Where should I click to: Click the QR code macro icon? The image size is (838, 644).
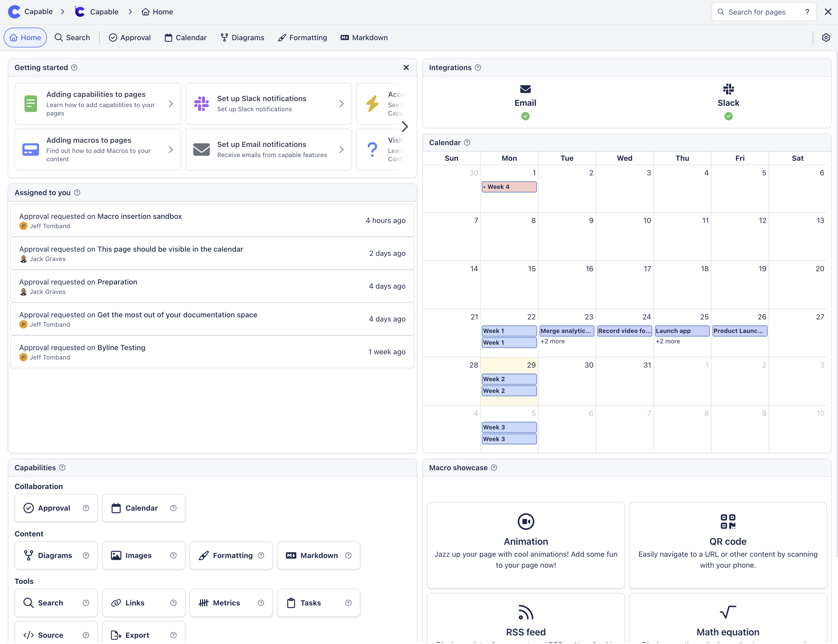728,521
